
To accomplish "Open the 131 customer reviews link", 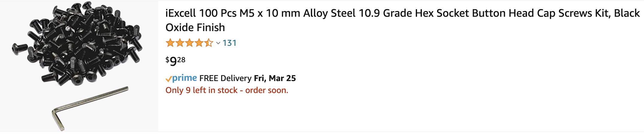I will point(229,43).
